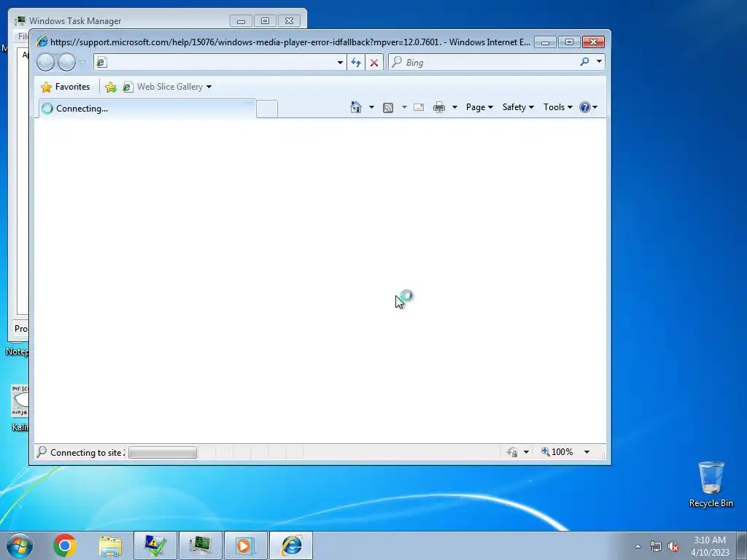747x560 pixels.
Task: Click the muted volume tray icon
Action: [673, 546]
